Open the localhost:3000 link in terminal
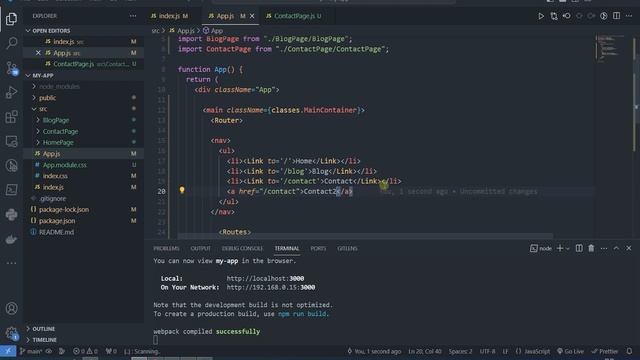The width and height of the screenshot is (640, 360). 265,278
